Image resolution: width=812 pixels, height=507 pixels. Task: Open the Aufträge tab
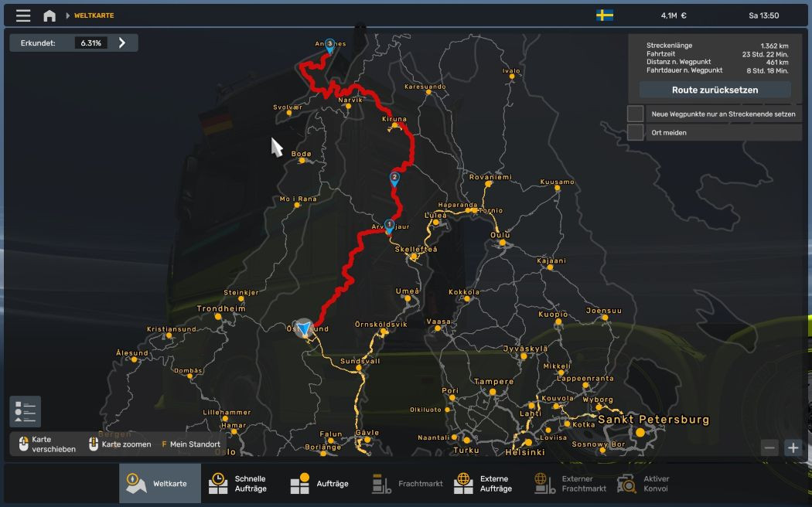click(x=319, y=484)
